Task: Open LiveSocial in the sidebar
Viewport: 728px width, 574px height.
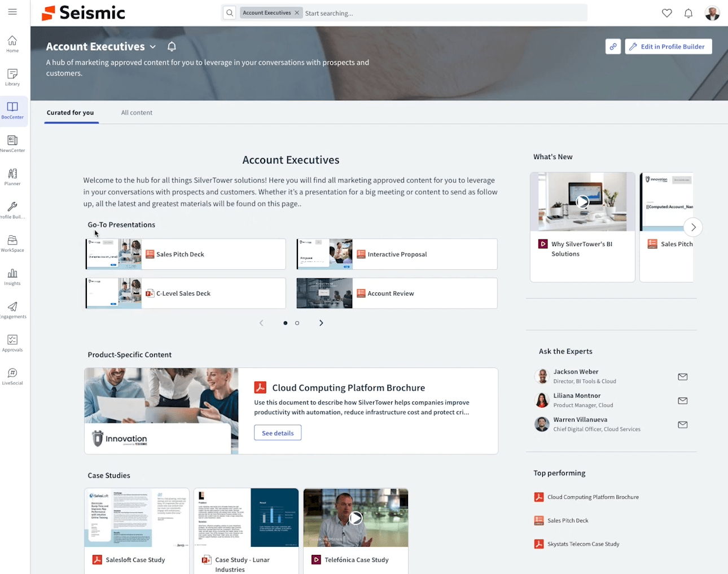Action: [x=12, y=376]
